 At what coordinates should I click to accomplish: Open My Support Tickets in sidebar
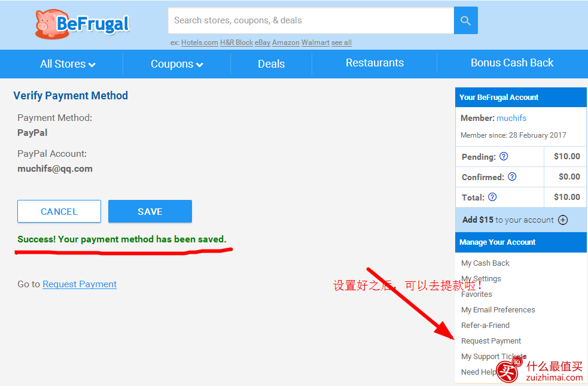(493, 356)
